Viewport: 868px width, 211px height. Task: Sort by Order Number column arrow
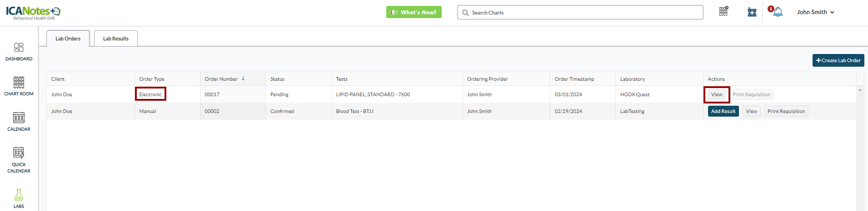(243, 79)
